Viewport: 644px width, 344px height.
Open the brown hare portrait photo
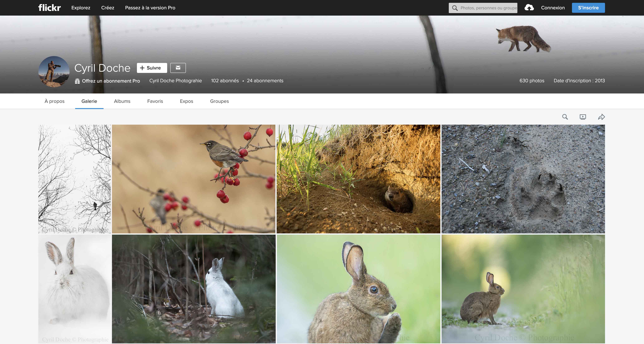click(358, 289)
